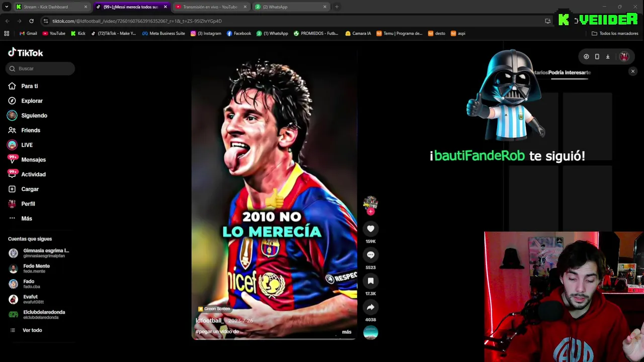Open TikTok Make Your Day bookmark
This screenshot has width=644, height=362.
114,34
